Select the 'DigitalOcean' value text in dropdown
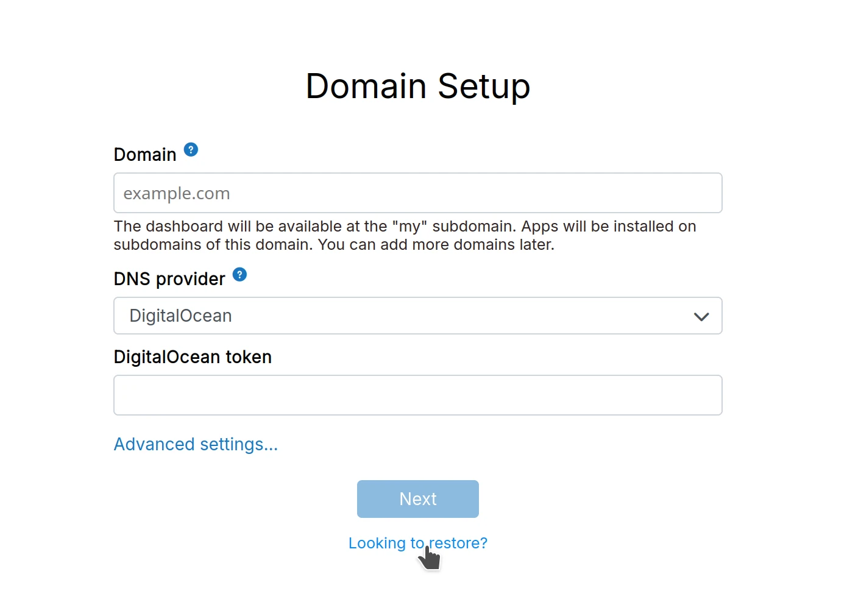The image size is (847, 616). pos(181,316)
